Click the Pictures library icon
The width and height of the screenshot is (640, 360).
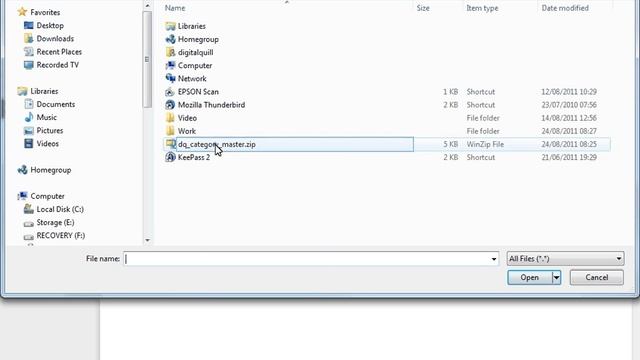pyautogui.click(x=29, y=130)
